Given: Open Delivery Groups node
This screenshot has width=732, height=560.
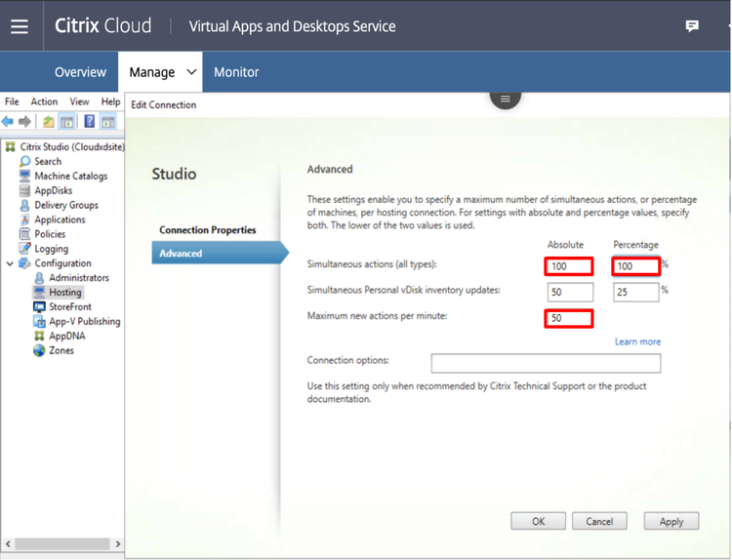Looking at the screenshot, I should click(66, 205).
